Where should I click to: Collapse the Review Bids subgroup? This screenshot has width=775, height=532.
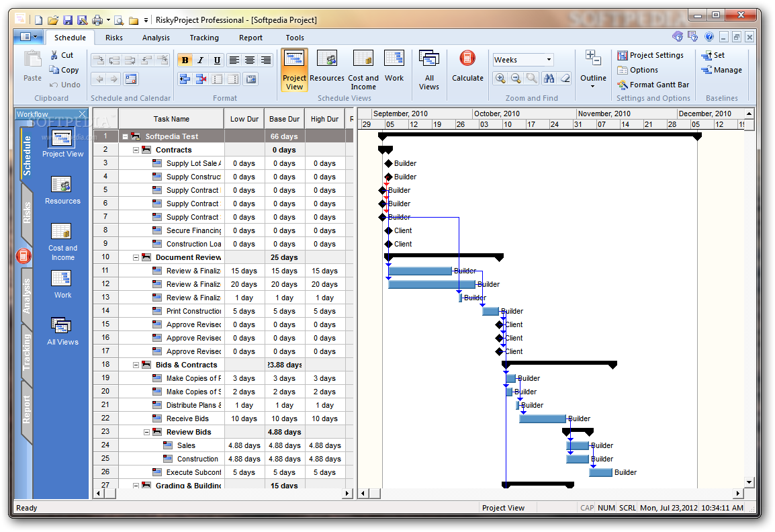147,432
